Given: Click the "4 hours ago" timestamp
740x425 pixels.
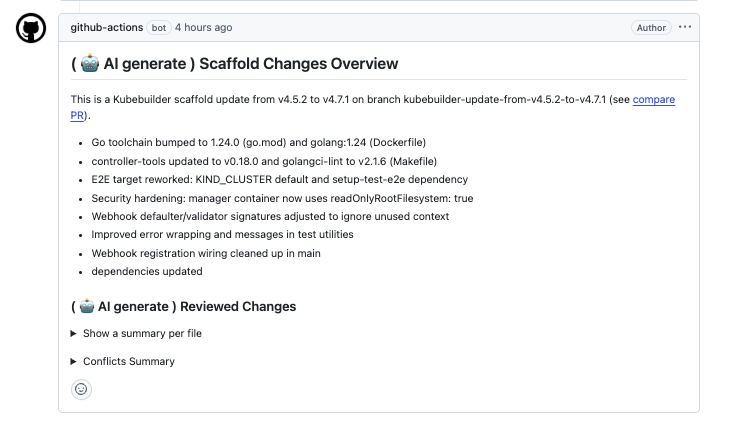Looking at the screenshot, I should click(203, 28).
